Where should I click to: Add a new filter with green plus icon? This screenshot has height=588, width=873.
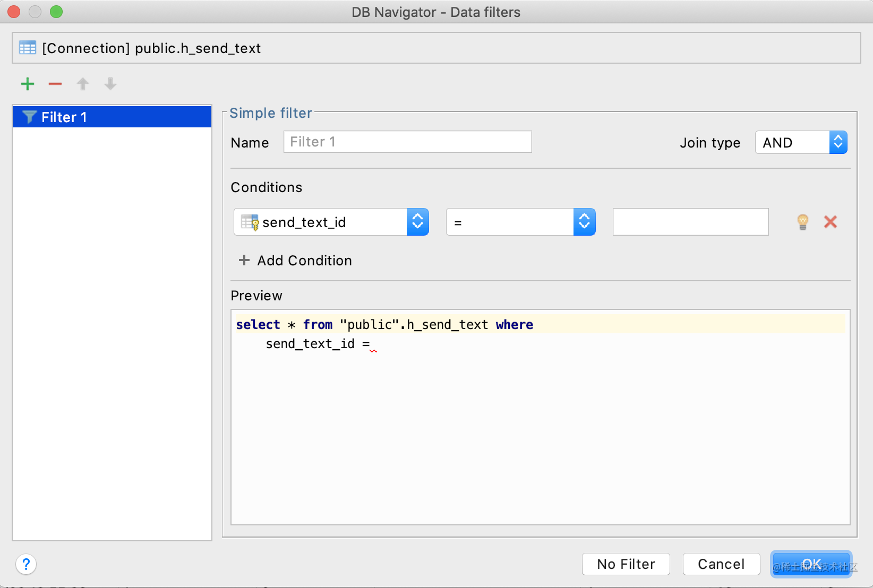click(28, 84)
